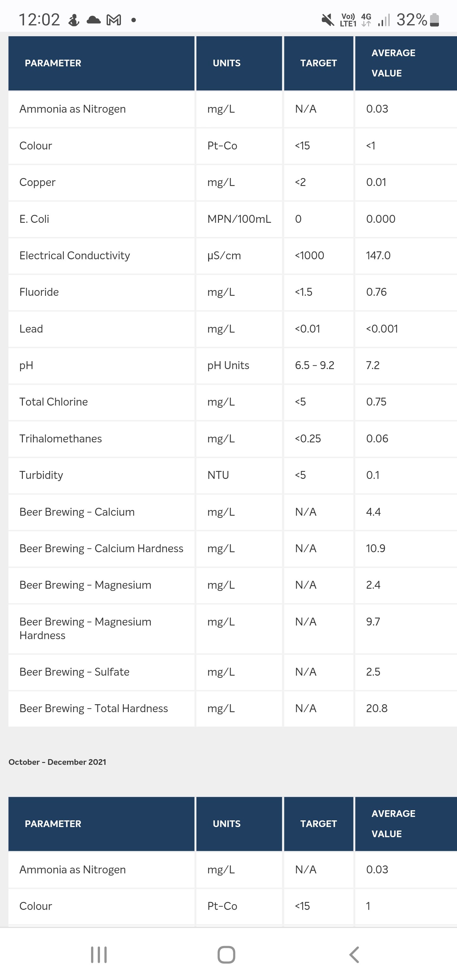Tap the TARGET header of the lower table
This screenshot has height=980, width=457.
(x=319, y=824)
